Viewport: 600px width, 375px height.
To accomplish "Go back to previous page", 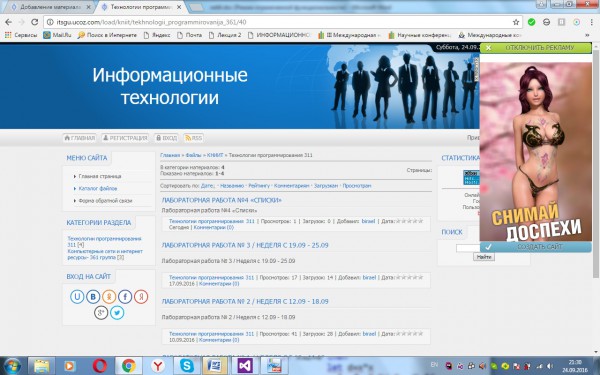I will pyautogui.click(x=8, y=22).
